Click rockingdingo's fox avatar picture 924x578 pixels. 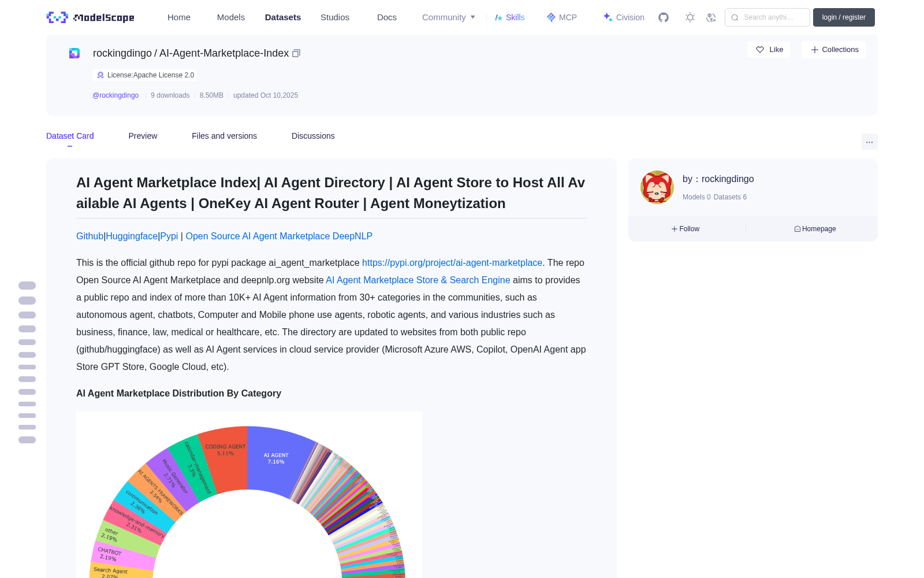coord(657,187)
